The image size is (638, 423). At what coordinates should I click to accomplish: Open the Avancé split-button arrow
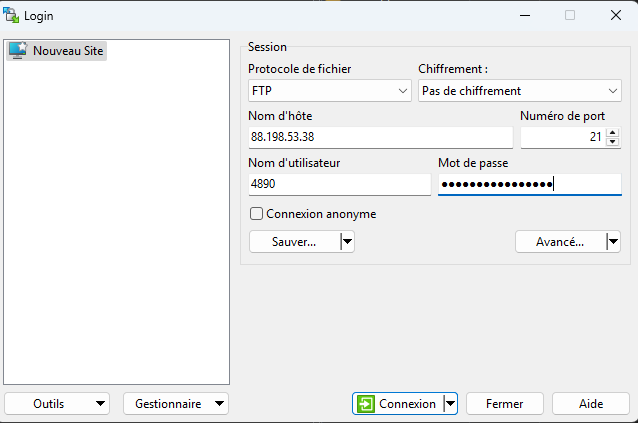click(x=613, y=241)
